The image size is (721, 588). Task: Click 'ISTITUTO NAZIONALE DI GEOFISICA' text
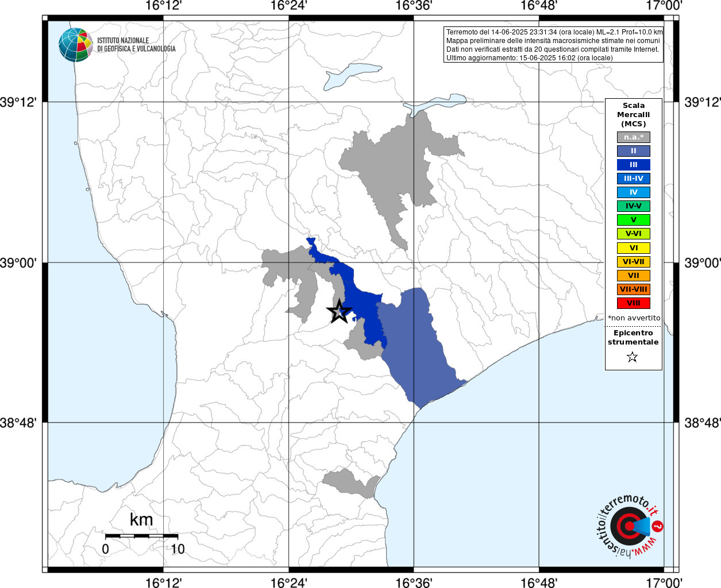point(137,45)
